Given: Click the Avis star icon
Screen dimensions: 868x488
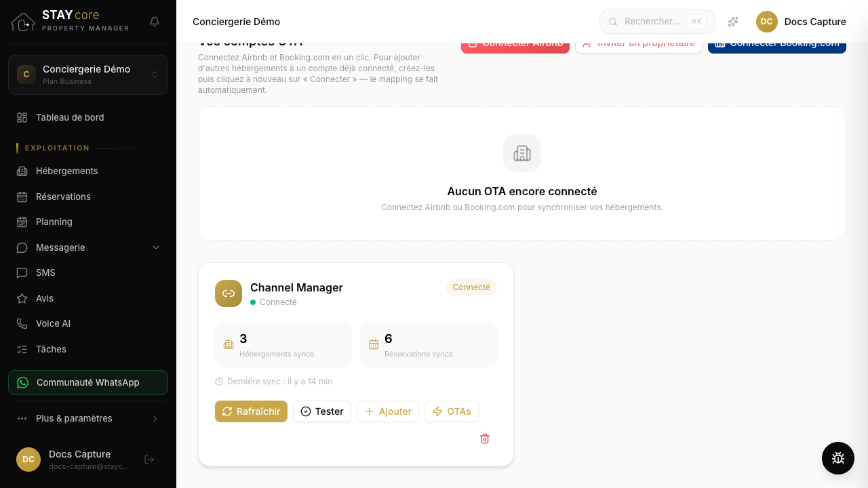Looking at the screenshot, I should coord(22,298).
